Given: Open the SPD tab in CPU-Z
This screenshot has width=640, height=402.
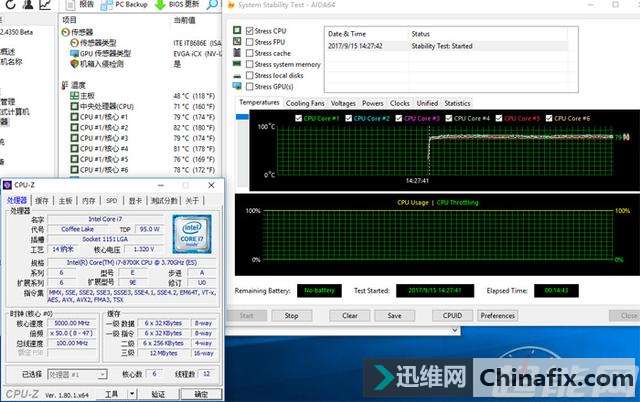Looking at the screenshot, I should 111,200.
